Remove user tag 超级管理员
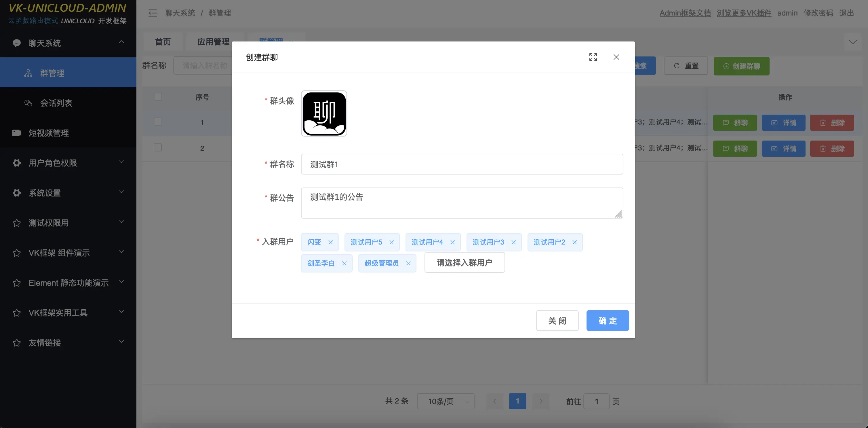Viewport: 868px width, 428px height. coord(408,263)
